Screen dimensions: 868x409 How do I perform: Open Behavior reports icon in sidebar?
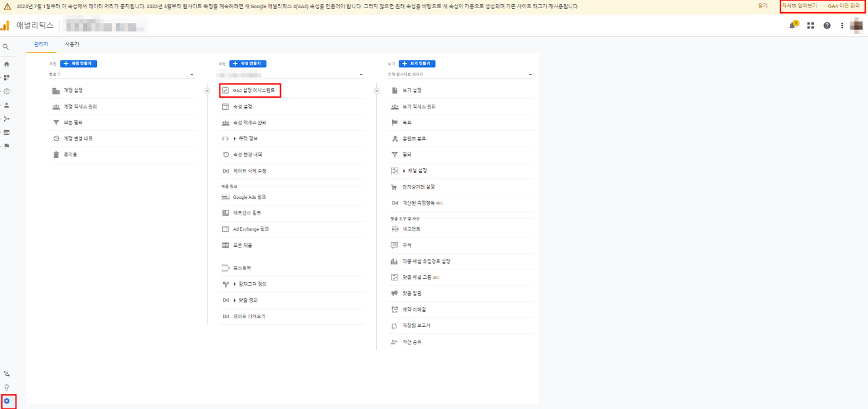tap(7, 132)
